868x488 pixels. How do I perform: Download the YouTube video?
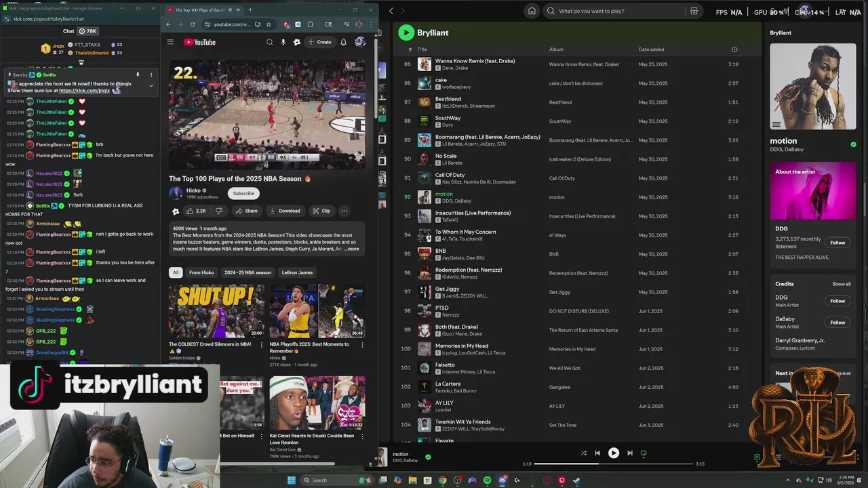(285, 211)
